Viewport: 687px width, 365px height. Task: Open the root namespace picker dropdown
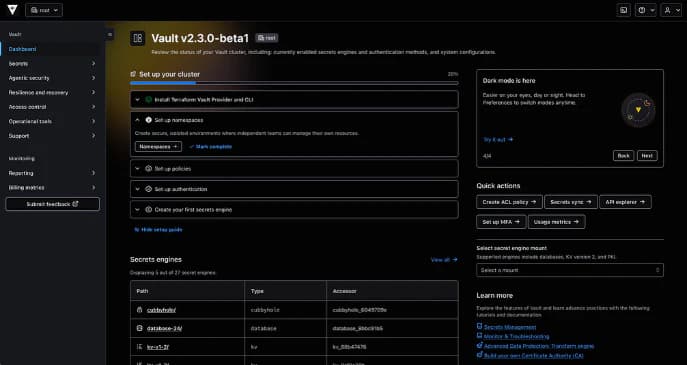tap(44, 10)
